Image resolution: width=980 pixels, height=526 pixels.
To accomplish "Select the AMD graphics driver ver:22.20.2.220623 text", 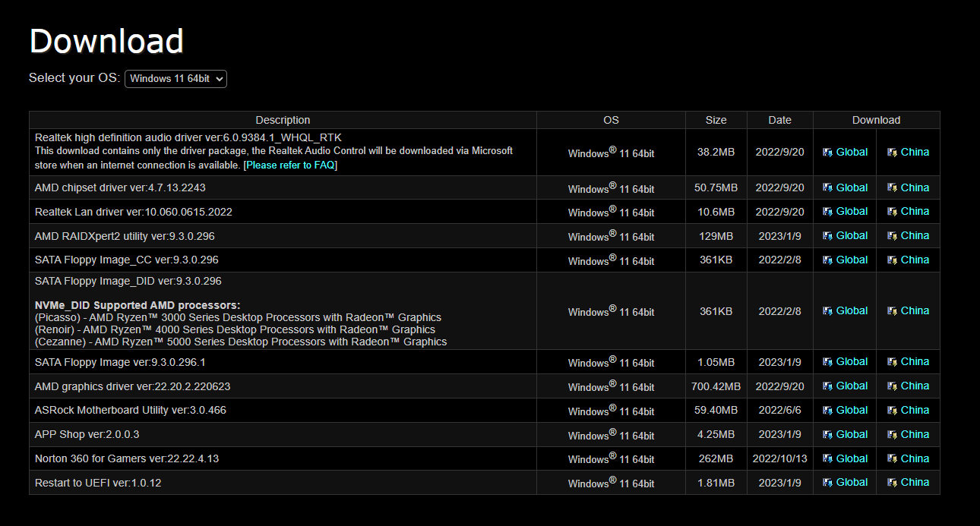I will point(132,386).
